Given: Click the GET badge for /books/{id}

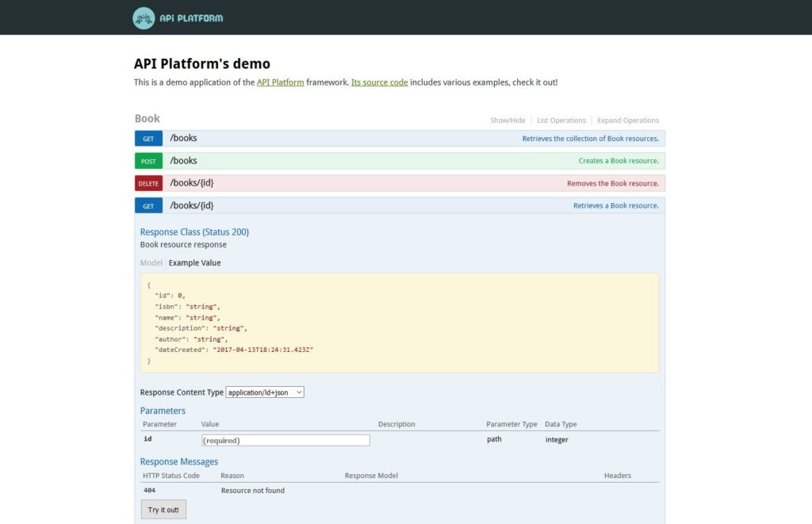Looking at the screenshot, I should click(148, 205).
